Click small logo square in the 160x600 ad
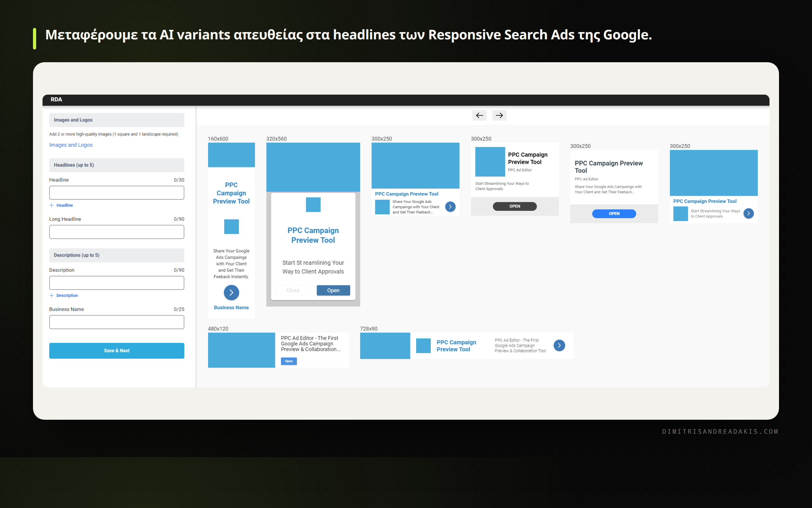 (231, 226)
